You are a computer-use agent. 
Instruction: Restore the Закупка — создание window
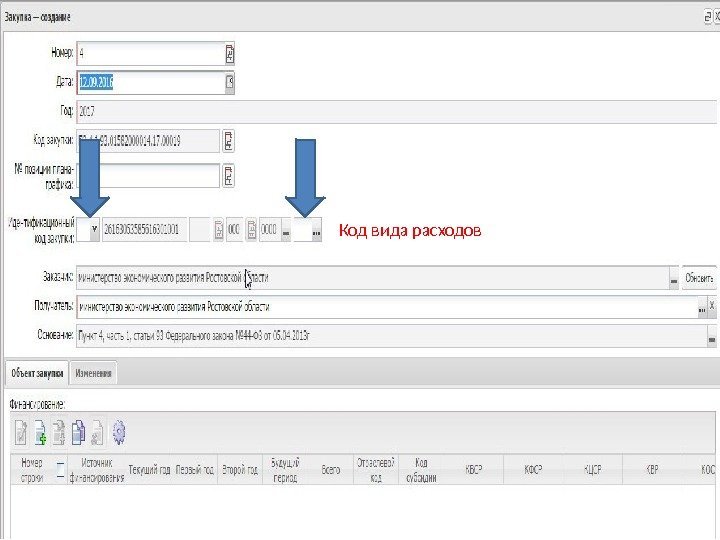708,17
